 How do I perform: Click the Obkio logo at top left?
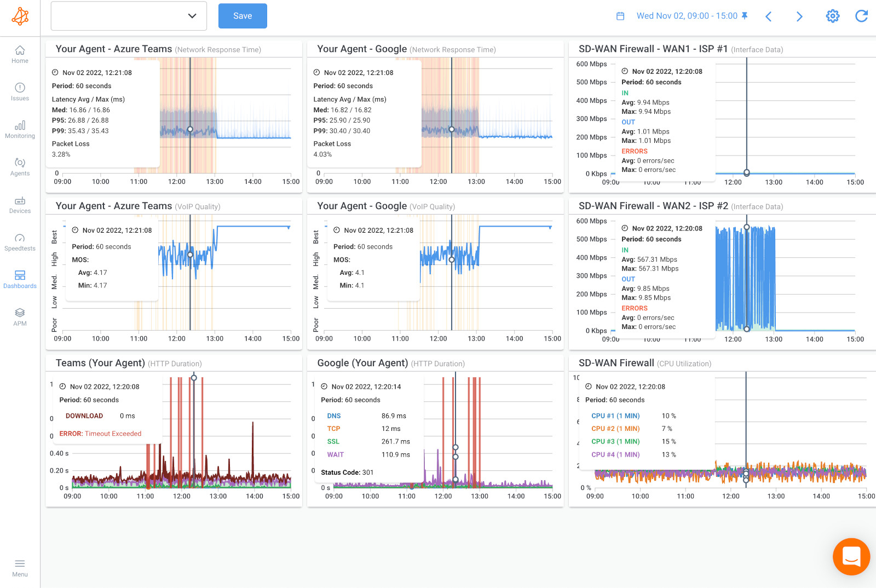click(20, 16)
